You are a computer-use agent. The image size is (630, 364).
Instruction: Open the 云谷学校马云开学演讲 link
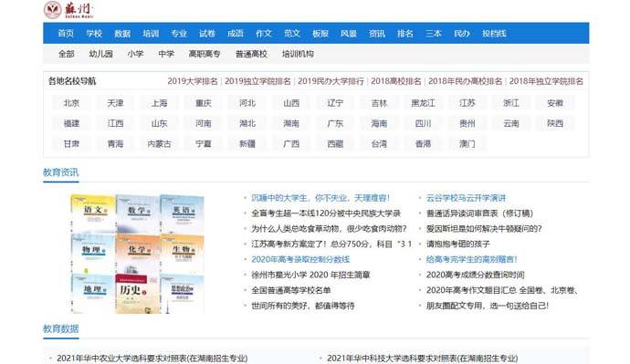(x=466, y=198)
